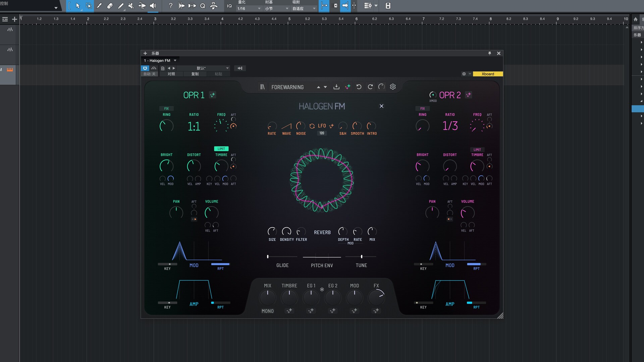644x362 pixels.
Task: Randomize OPR 2 with sparkle icon
Action: tap(469, 95)
